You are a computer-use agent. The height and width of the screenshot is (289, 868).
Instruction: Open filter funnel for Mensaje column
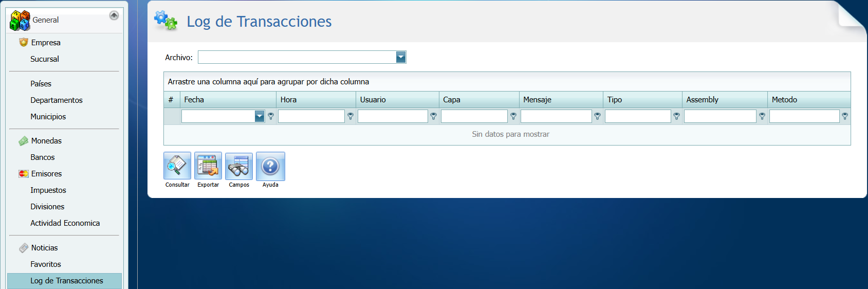click(598, 116)
